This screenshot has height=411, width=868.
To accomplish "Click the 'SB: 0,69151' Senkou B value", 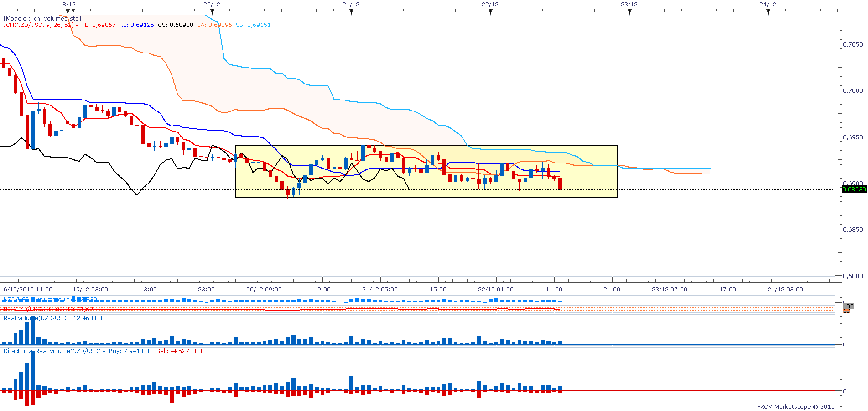I will click(253, 25).
